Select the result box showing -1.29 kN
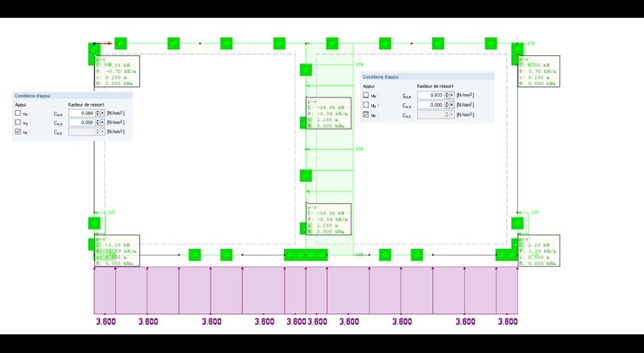 (x=117, y=251)
